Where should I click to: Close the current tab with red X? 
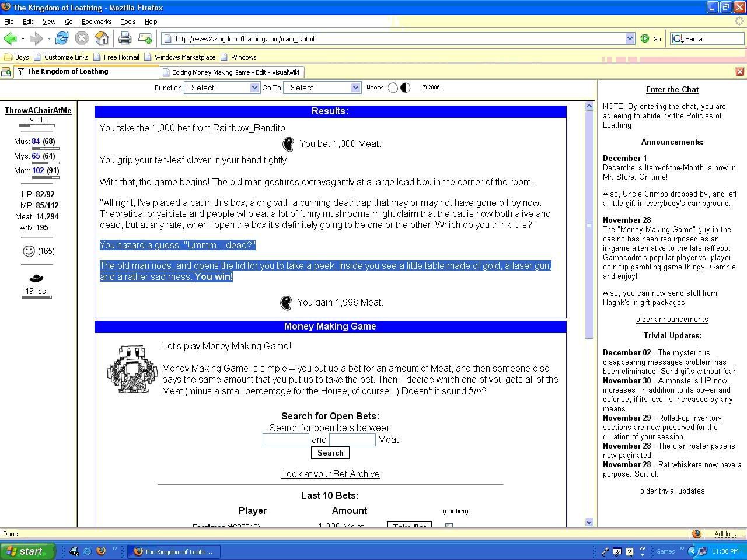click(740, 72)
